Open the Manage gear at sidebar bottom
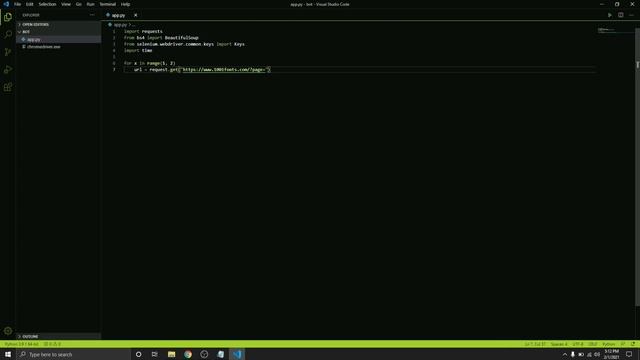 (8, 331)
